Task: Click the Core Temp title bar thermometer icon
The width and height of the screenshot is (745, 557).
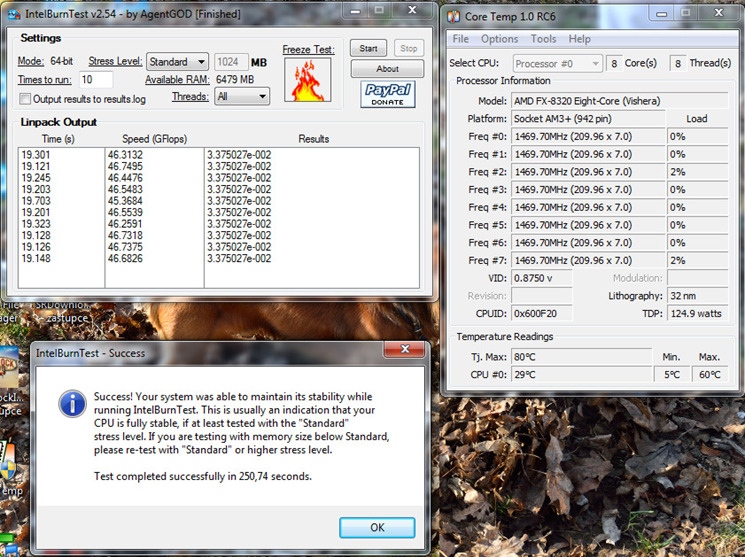Action: (453, 17)
